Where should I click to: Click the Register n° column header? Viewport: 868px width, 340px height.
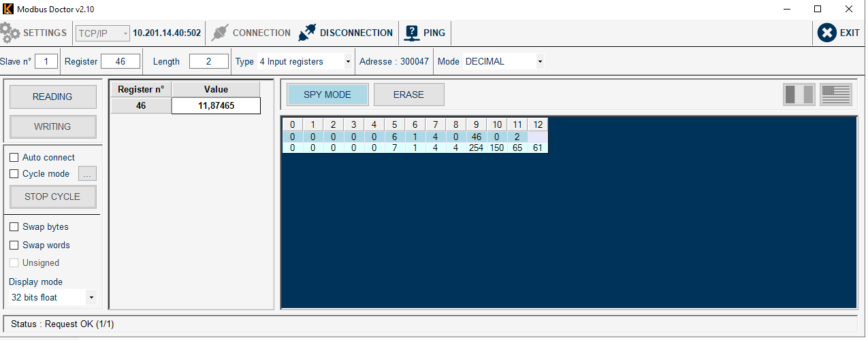[141, 89]
